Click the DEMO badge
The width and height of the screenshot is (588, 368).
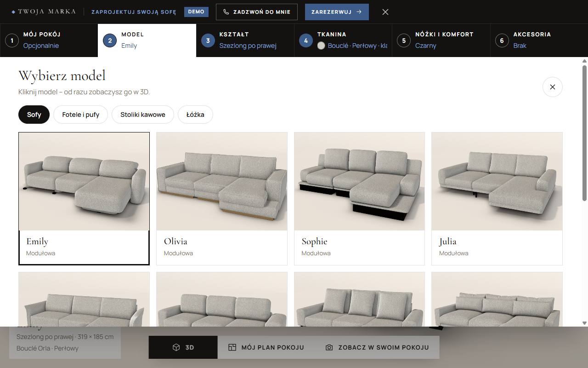(196, 12)
